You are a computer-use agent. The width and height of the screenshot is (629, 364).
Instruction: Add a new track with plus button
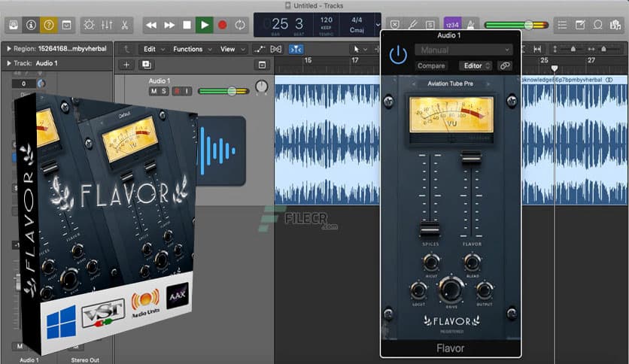126,65
